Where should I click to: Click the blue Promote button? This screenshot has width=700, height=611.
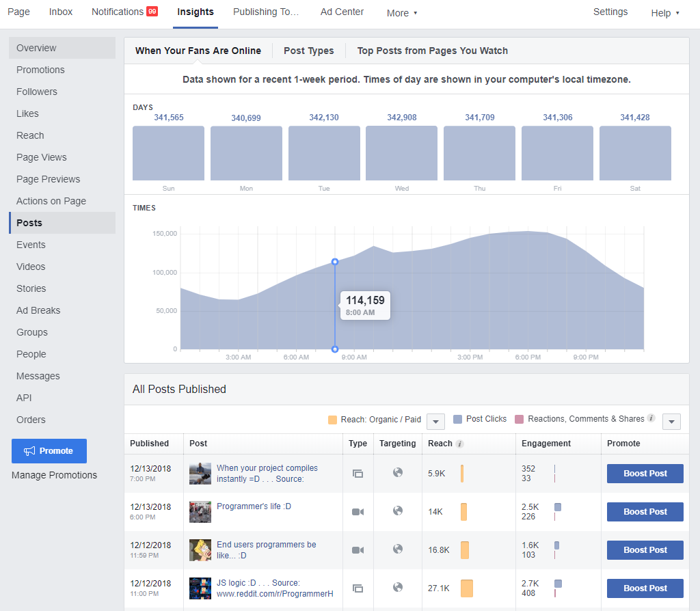49,451
